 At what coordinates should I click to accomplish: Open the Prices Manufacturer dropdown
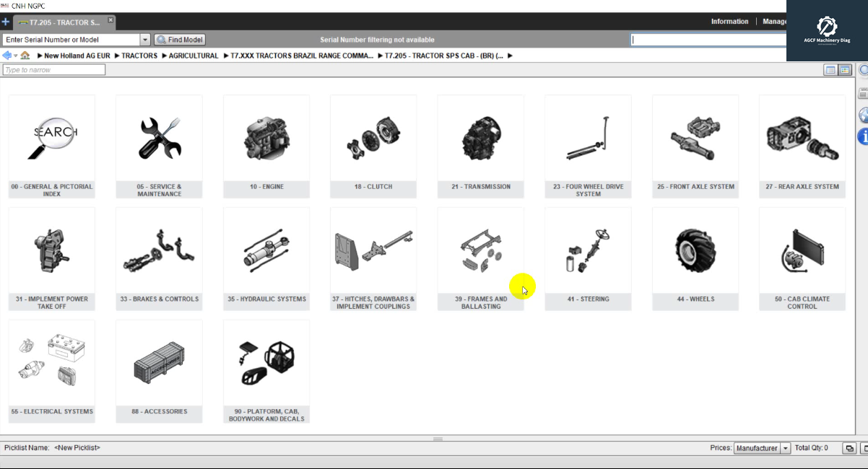[x=786, y=447]
